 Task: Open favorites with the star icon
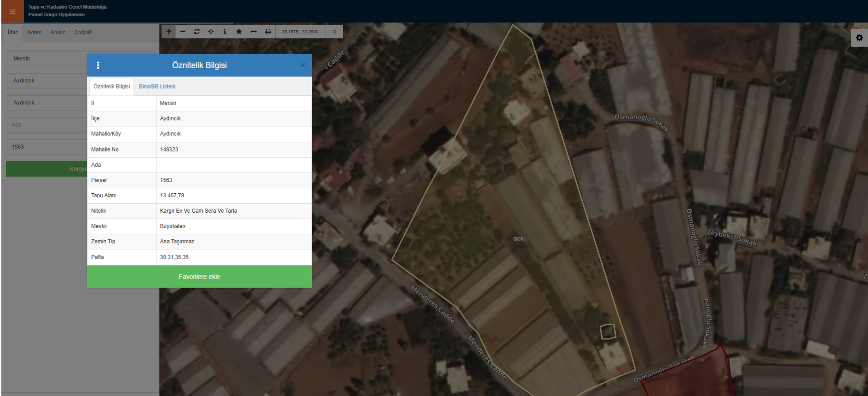pyautogui.click(x=239, y=32)
